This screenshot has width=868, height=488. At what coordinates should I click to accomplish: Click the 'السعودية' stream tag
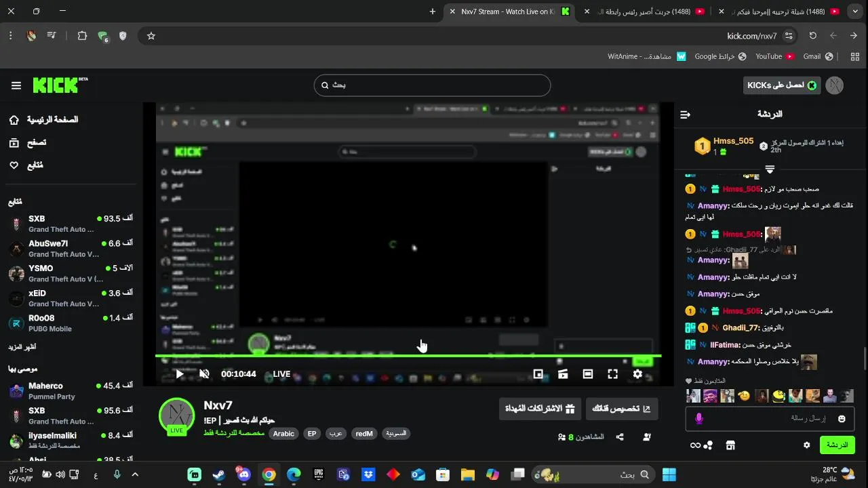click(x=396, y=434)
